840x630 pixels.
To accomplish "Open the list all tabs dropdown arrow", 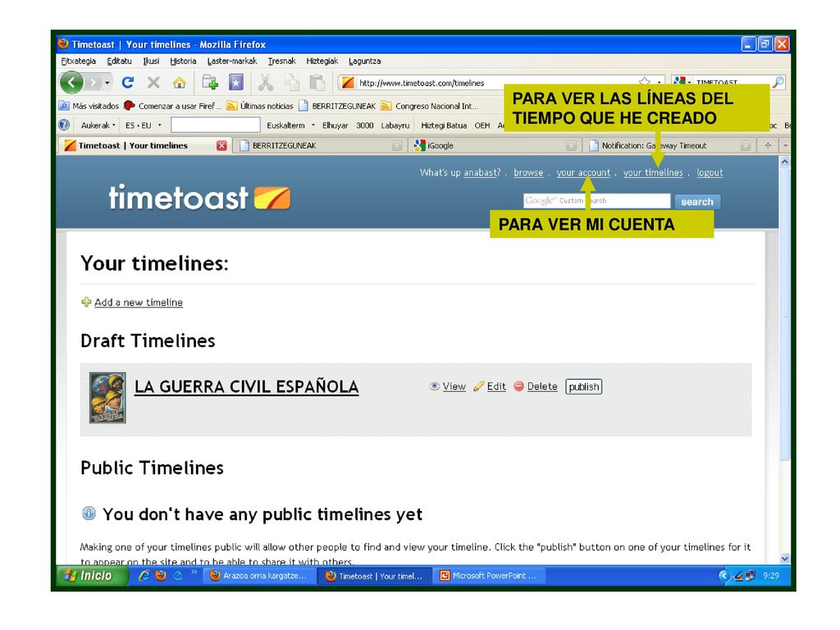I will coord(785,146).
